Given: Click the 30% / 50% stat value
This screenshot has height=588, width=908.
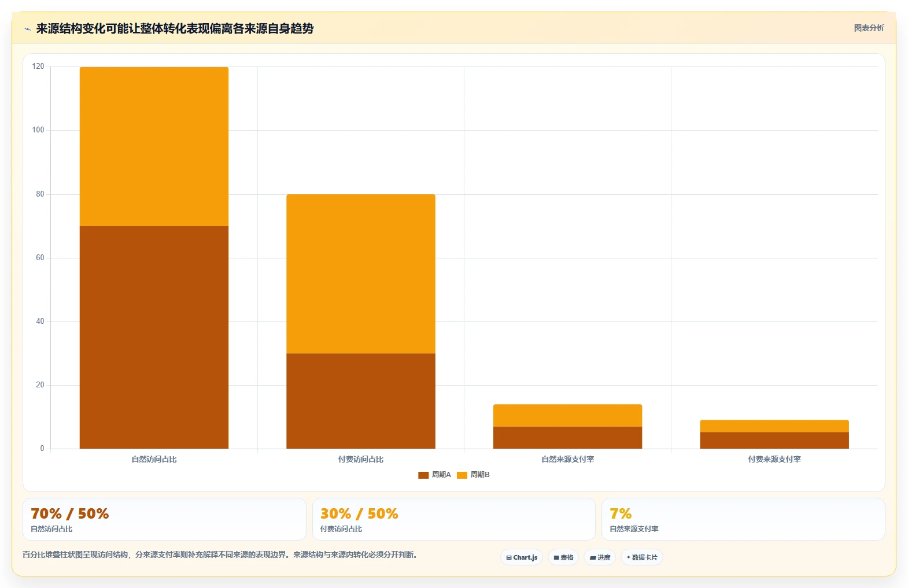Looking at the screenshot, I should point(359,513).
